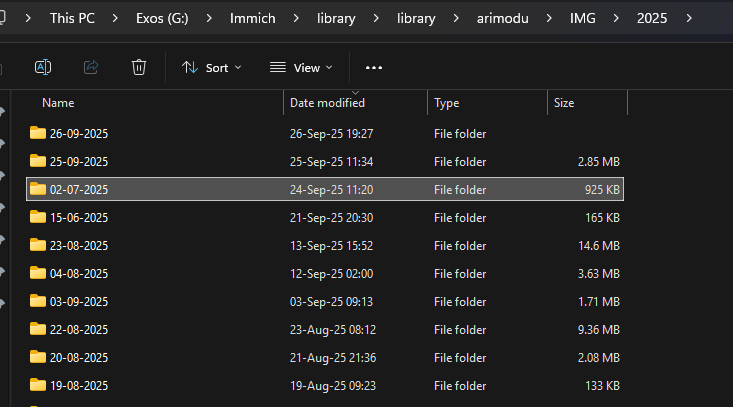Image resolution: width=733 pixels, height=407 pixels.
Task: Click the Type column header
Action: (447, 103)
